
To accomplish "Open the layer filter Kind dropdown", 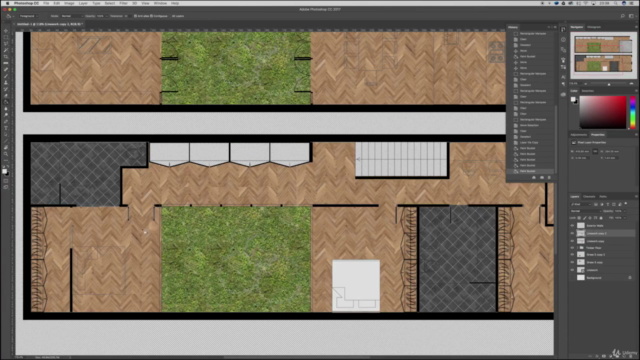I will pos(581,204).
